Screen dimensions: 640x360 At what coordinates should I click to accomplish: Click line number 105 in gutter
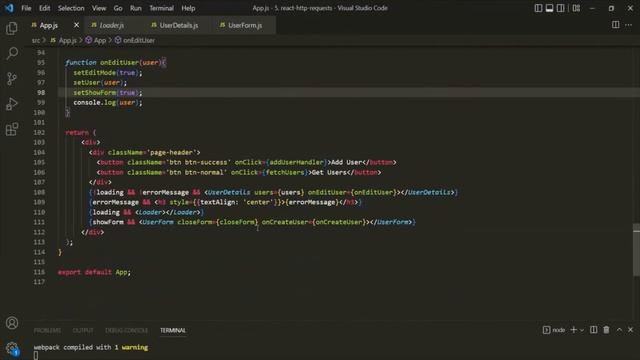click(x=39, y=162)
